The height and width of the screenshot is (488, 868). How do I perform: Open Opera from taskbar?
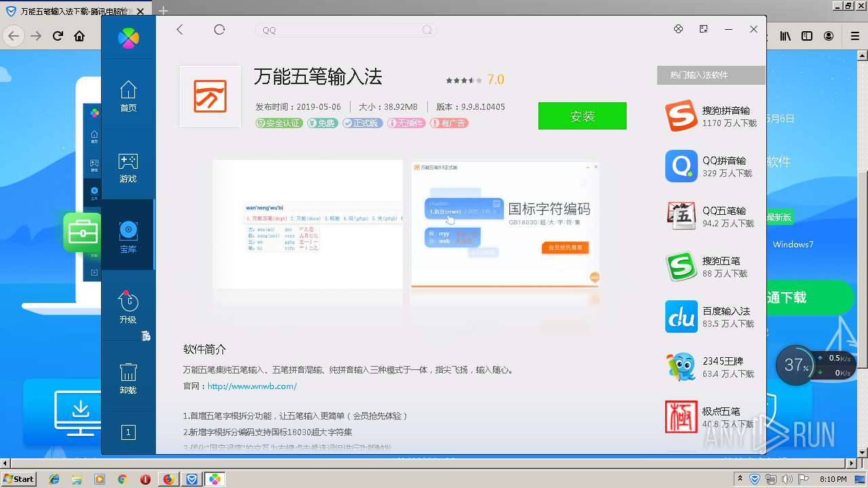(x=145, y=479)
